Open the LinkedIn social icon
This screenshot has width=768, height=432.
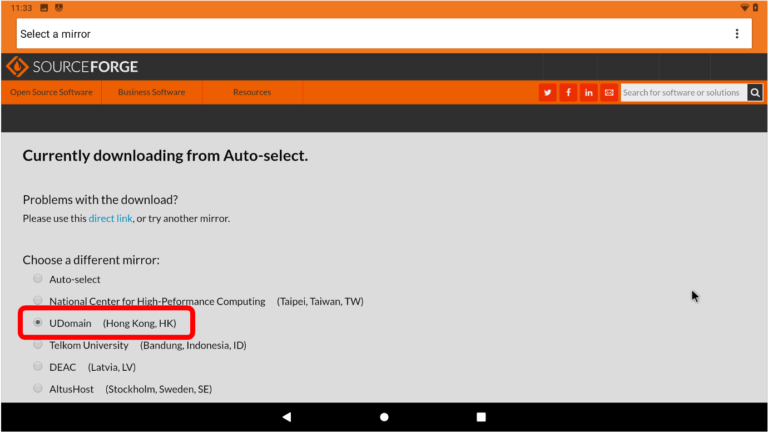click(588, 93)
